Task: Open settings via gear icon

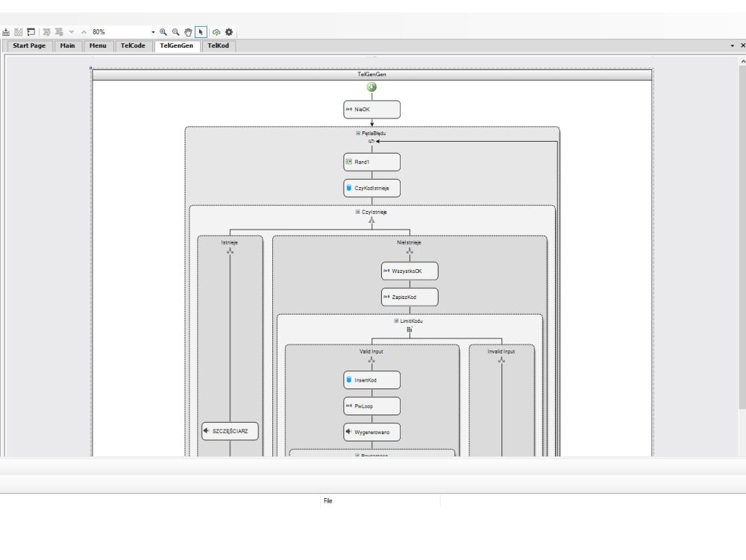Action: pos(229,32)
